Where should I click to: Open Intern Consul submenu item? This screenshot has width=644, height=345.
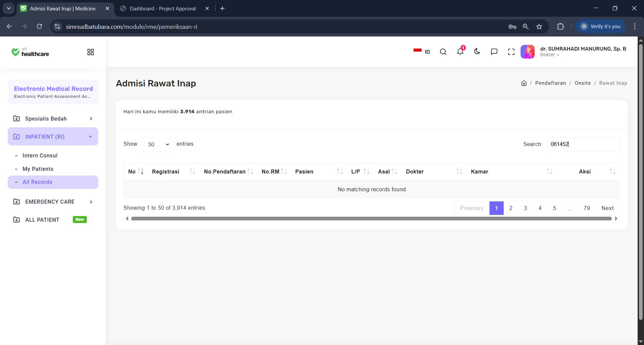pyautogui.click(x=40, y=155)
